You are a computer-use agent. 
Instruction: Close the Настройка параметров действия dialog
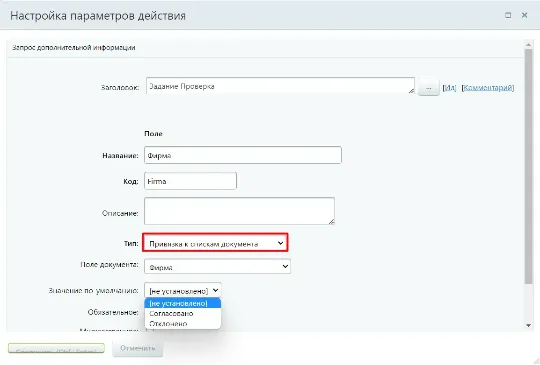pyautogui.click(x=525, y=15)
